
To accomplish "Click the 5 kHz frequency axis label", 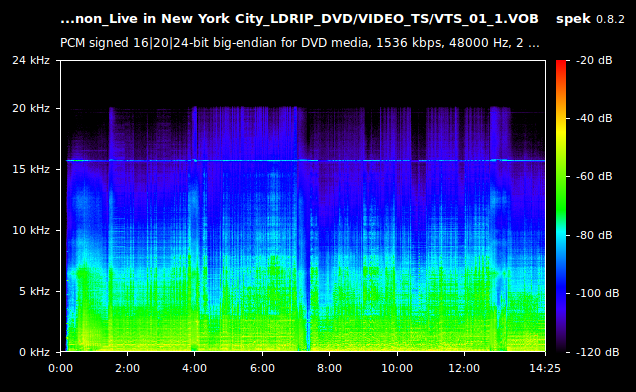I will click(34, 291).
